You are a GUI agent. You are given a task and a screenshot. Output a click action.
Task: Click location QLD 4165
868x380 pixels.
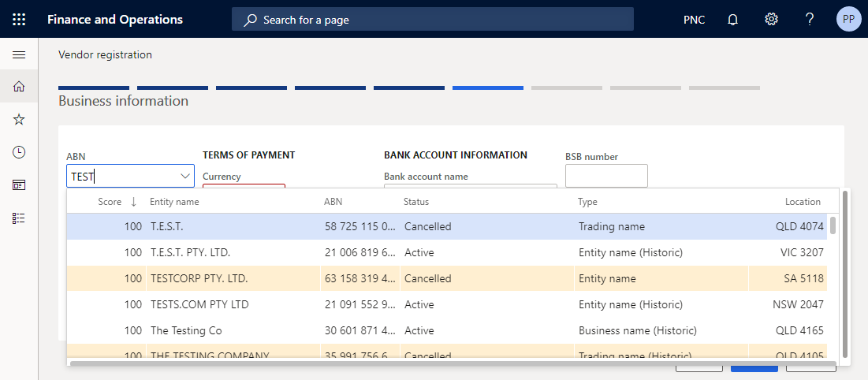[x=800, y=330]
